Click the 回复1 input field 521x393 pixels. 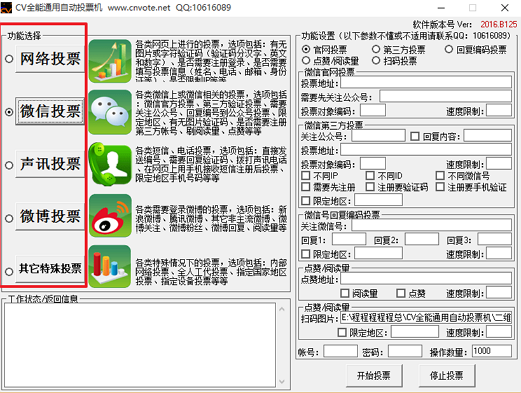click(x=349, y=239)
